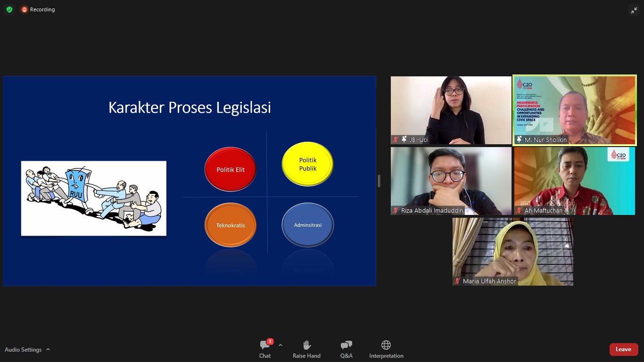Click the divider handle between slide and videos
This screenshot has width=644, height=362.
coord(379,181)
